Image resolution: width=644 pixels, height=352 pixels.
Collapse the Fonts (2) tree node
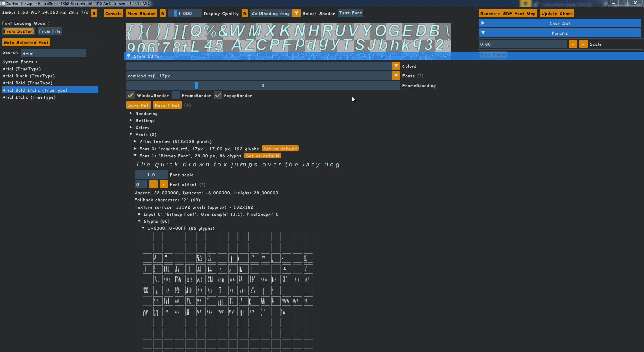[x=131, y=134]
